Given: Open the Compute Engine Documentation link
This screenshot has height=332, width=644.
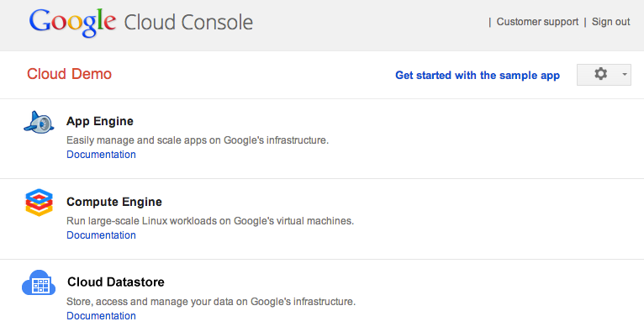Looking at the screenshot, I should tap(101, 235).
